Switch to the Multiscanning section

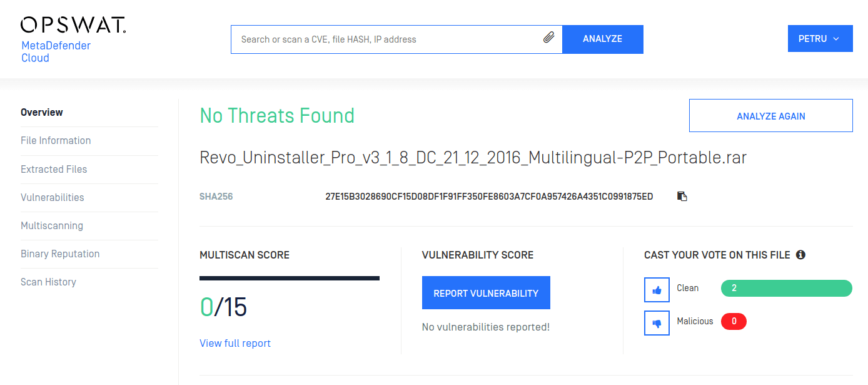click(52, 225)
